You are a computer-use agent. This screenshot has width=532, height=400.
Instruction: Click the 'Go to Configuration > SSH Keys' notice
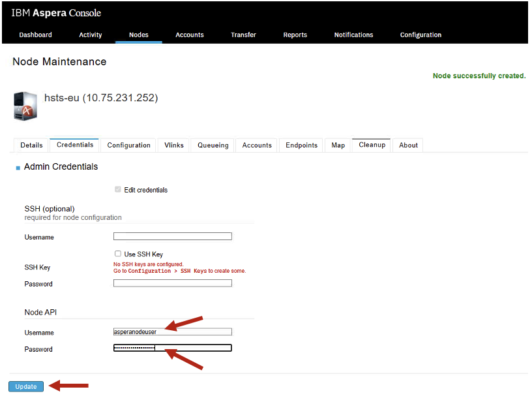[x=179, y=271]
